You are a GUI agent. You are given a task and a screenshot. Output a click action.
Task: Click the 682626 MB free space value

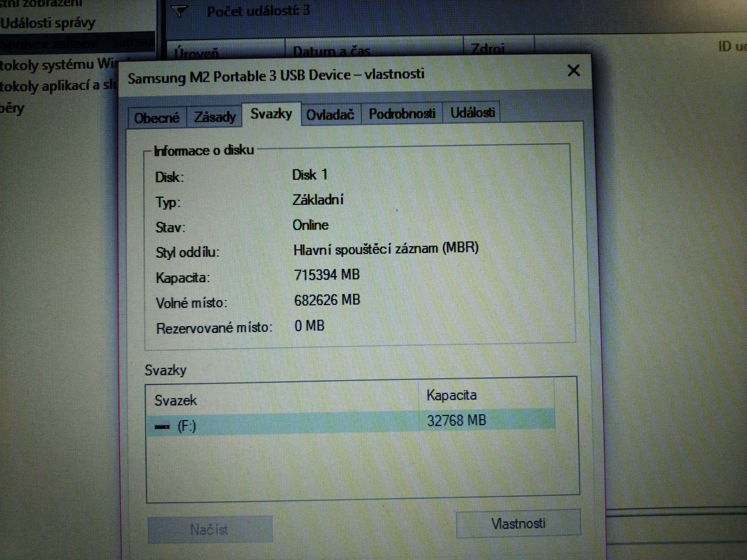tap(327, 300)
